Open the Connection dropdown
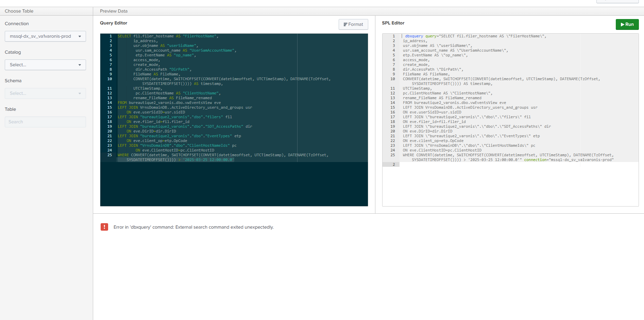Viewport: 644px width, 320px height. (x=45, y=36)
